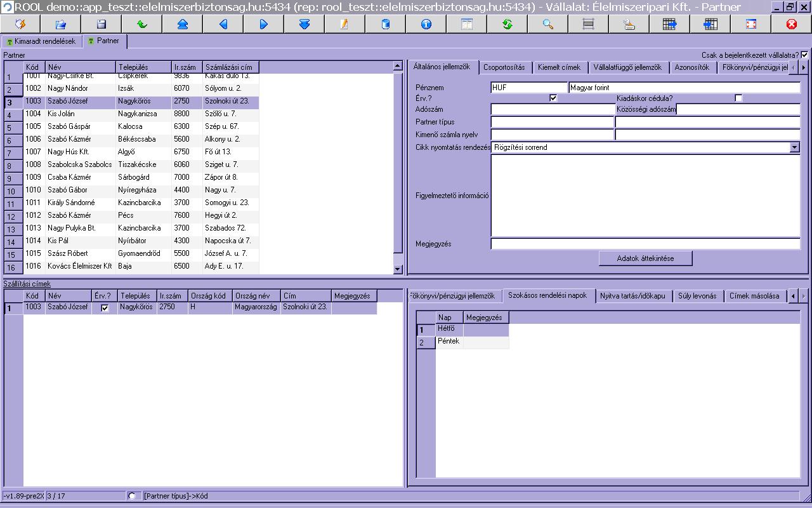Toggle 'Csak a bejelentkezett vállalatra?' checkbox
This screenshot has width=812, height=508.
click(804, 55)
